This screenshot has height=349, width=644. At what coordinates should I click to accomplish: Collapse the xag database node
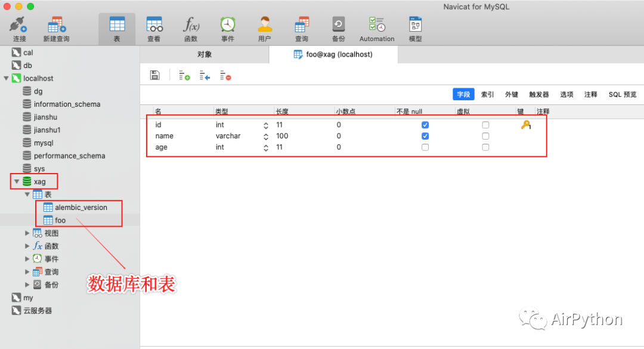[17, 181]
